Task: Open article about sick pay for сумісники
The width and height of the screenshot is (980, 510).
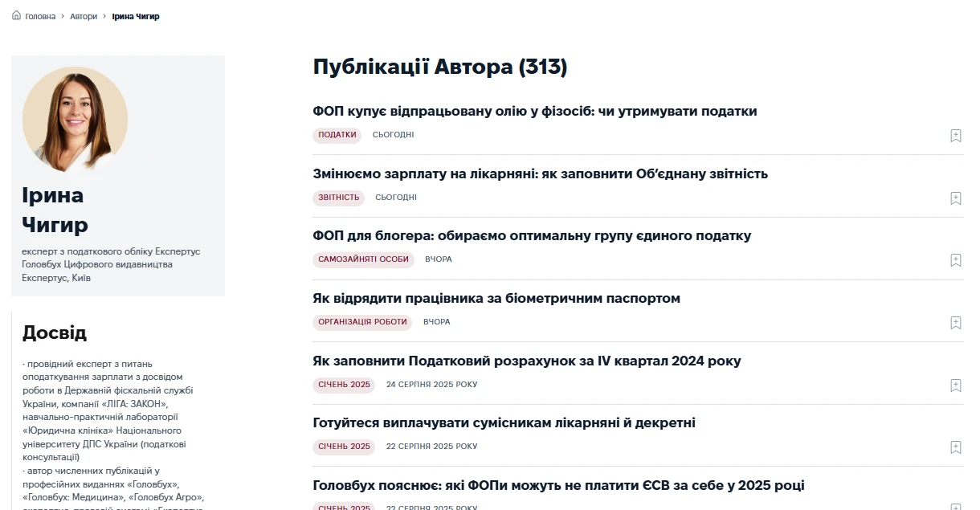Action: coord(504,422)
